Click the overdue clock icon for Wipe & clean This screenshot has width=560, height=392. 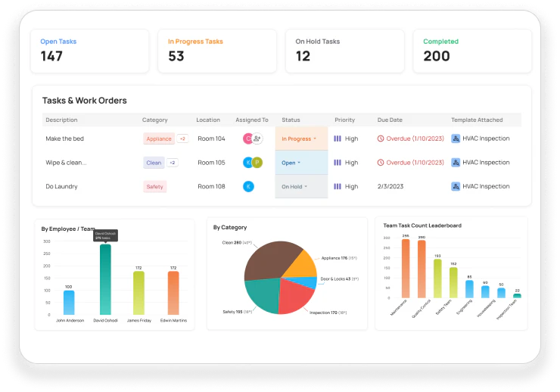click(381, 163)
